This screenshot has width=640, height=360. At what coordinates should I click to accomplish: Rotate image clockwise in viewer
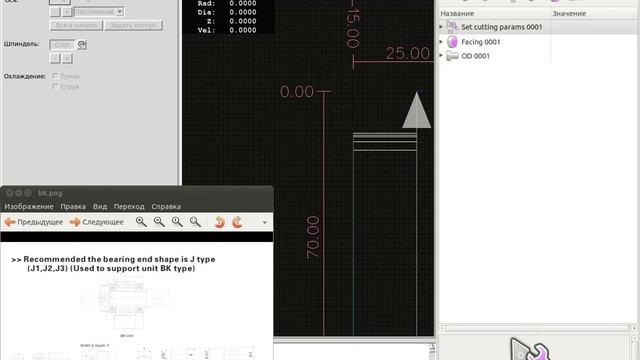pyautogui.click(x=237, y=222)
